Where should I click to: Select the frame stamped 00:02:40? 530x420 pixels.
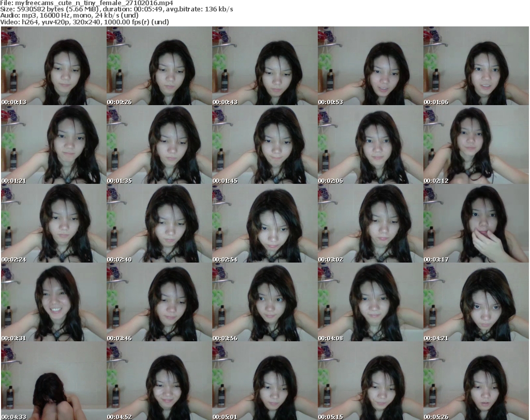[159, 224]
